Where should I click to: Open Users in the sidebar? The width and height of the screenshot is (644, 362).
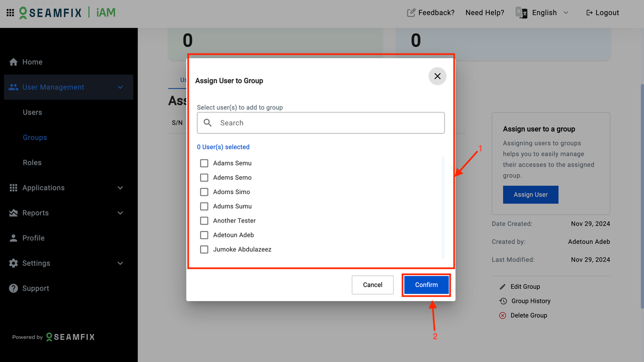tap(32, 112)
